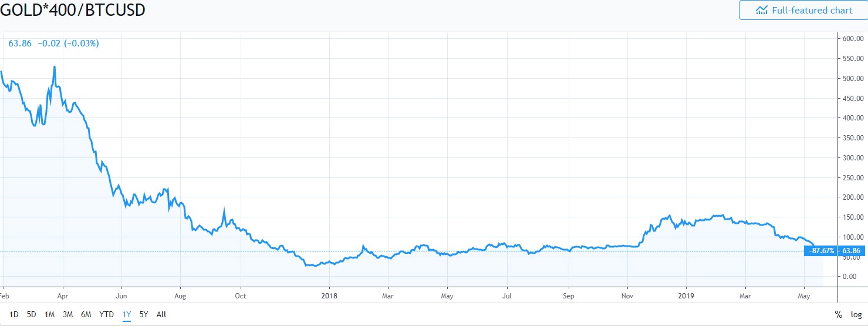Click the Jul label on time axis
This screenshot has width=868, height=326.
point(507,297)
